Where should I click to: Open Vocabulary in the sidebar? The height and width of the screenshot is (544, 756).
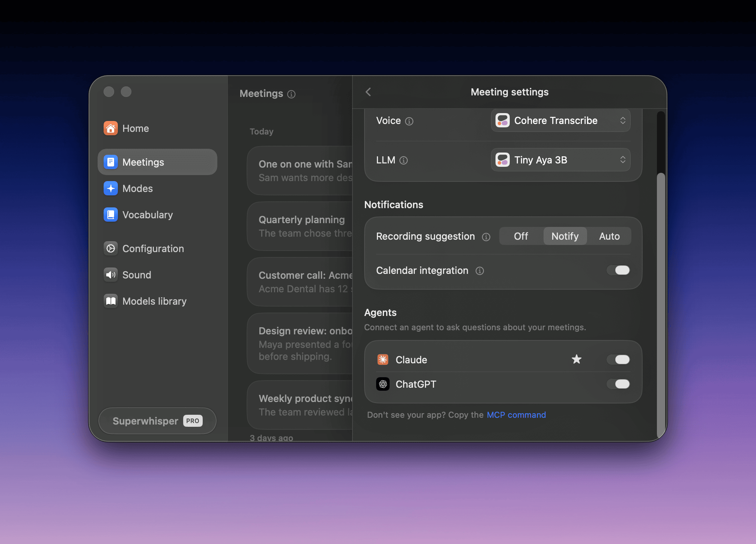point(157,215)
